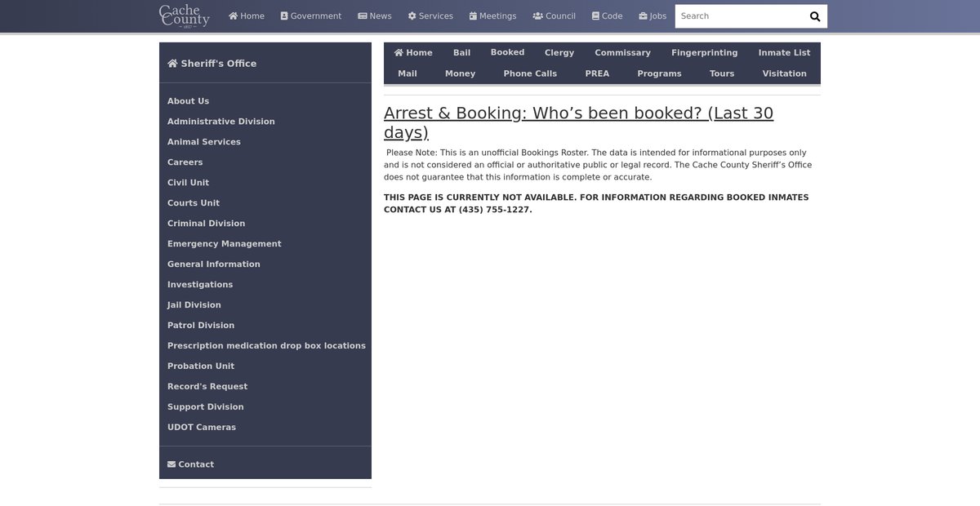Image resolution: width=980 pixels, height=506 pixels.
Task: Click the Cache County logo
Action: [184, 16]
